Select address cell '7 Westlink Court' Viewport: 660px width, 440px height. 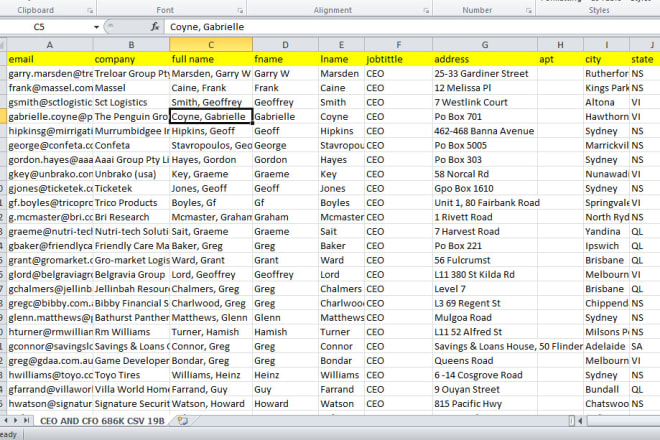click(x=485, y=102)
